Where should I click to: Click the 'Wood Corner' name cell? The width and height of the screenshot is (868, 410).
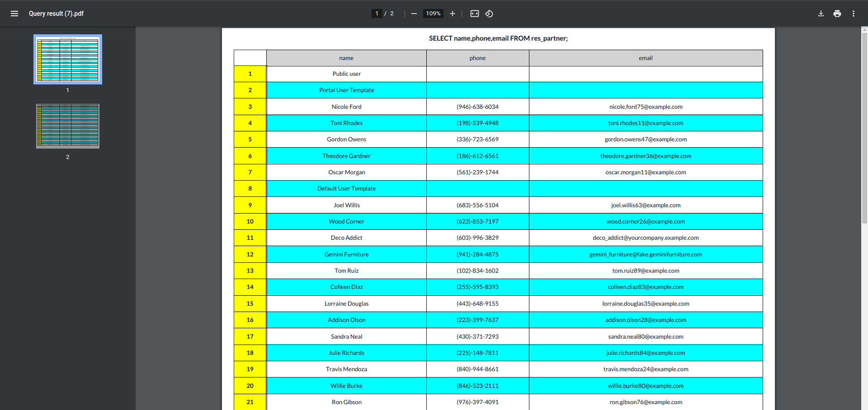click(346, 221)
